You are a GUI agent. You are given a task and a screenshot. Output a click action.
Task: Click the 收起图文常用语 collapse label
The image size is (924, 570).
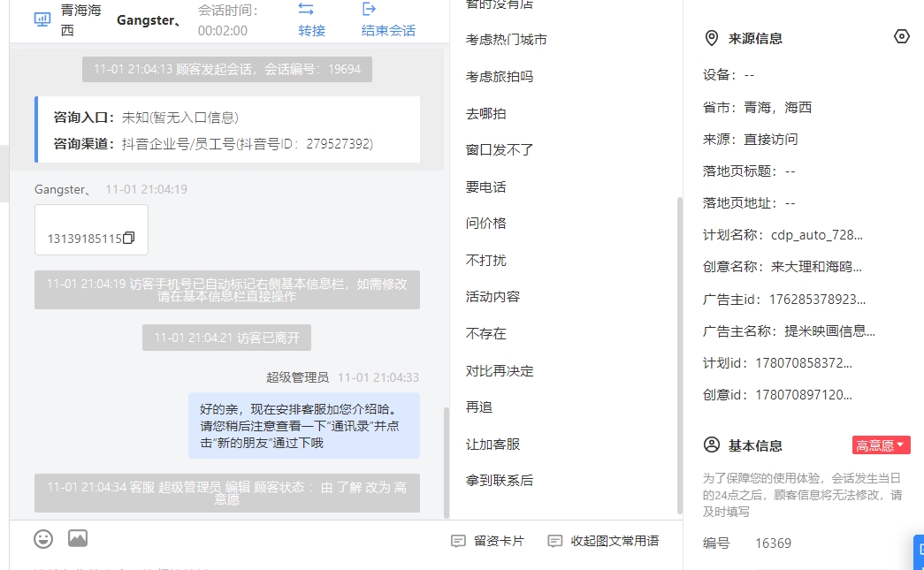615,541
